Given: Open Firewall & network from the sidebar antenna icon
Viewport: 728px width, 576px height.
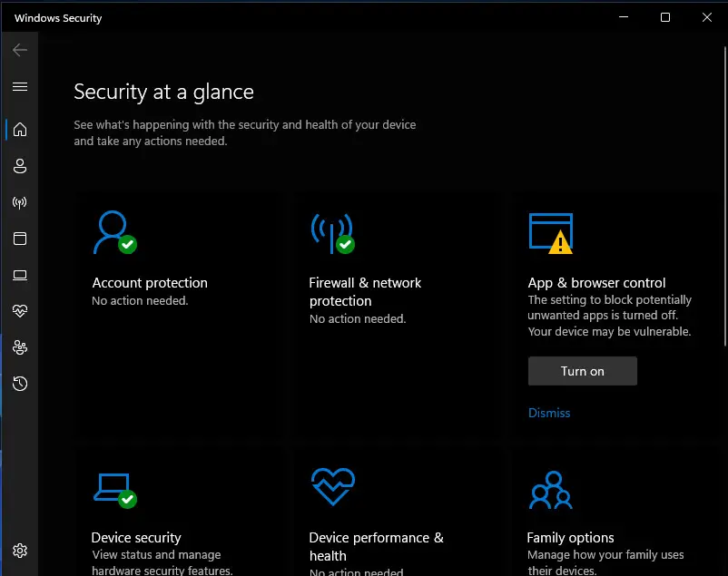Looking at the screenshot, I should click(20, 202).
